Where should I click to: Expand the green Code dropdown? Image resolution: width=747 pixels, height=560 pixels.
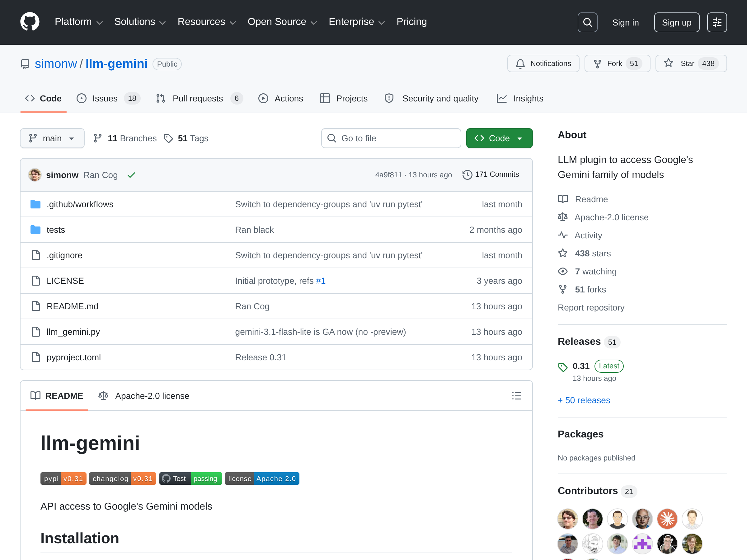coord(499,138)
